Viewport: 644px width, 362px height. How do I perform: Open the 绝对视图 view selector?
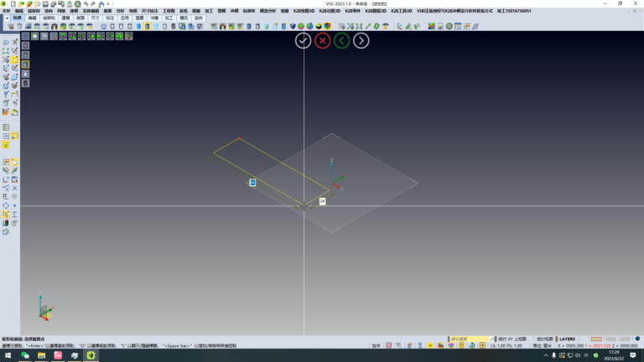point(544,339)
